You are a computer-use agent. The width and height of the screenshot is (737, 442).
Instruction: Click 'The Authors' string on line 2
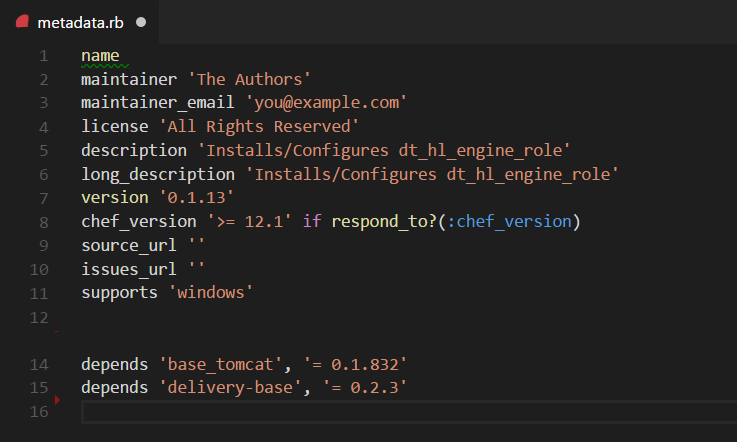click(249, 79)
